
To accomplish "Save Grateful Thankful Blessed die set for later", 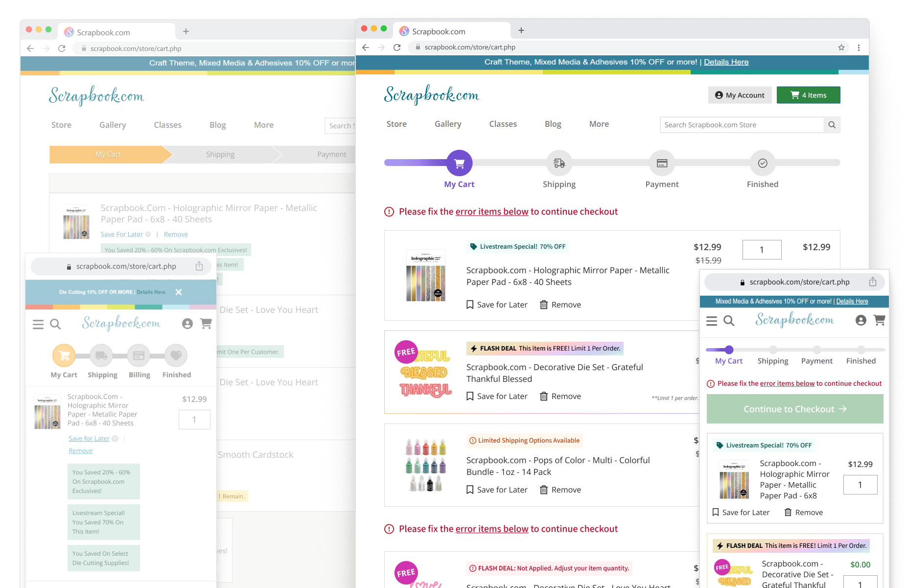I will 497,396.
